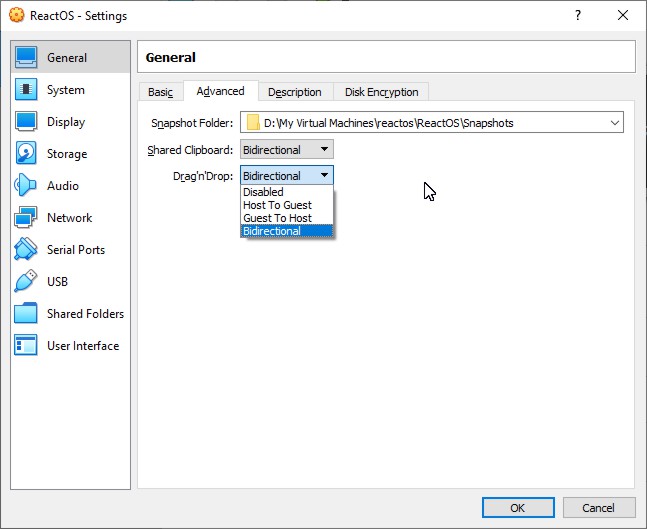This screenshot has width=647, height=529.
Task: Click the General label in sidebar
Action: tap(67, 57)
